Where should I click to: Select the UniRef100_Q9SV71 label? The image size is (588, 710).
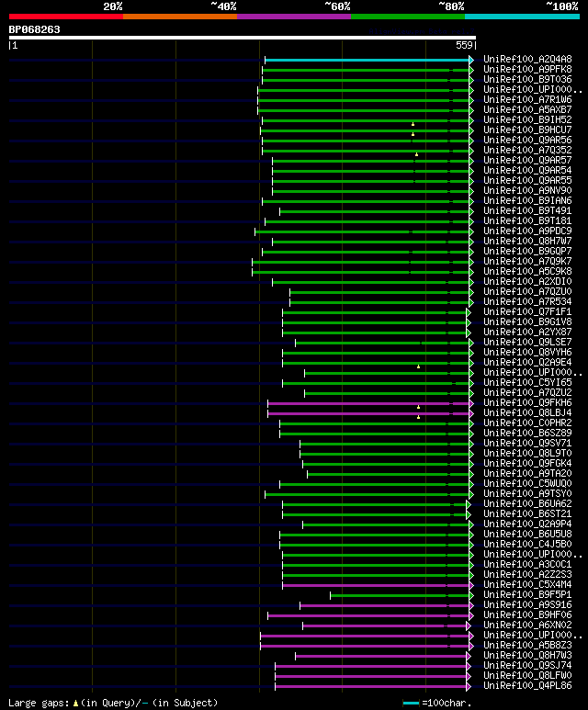(527, 444)
